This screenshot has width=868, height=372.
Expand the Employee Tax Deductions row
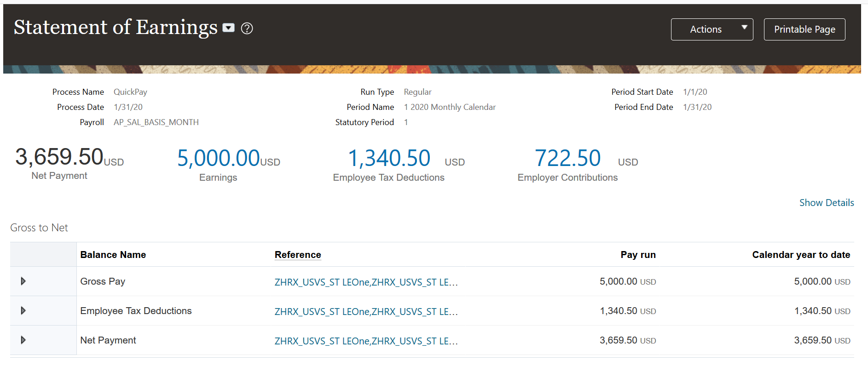coord(23,311)
